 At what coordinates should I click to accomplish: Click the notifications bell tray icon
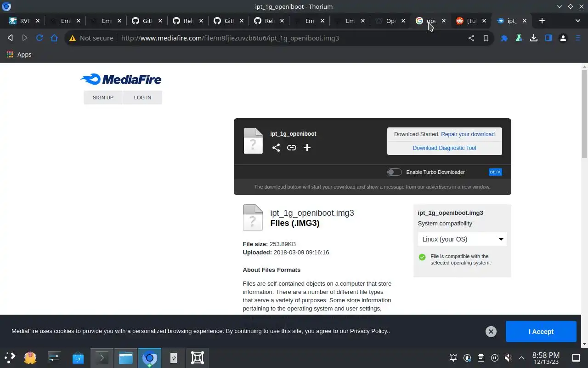pos(453,358)
